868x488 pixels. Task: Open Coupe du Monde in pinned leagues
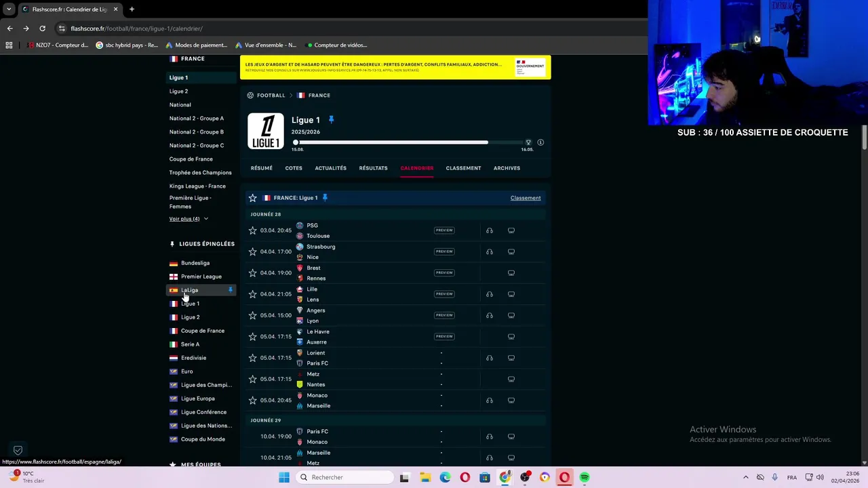click(x=203, y=439)
